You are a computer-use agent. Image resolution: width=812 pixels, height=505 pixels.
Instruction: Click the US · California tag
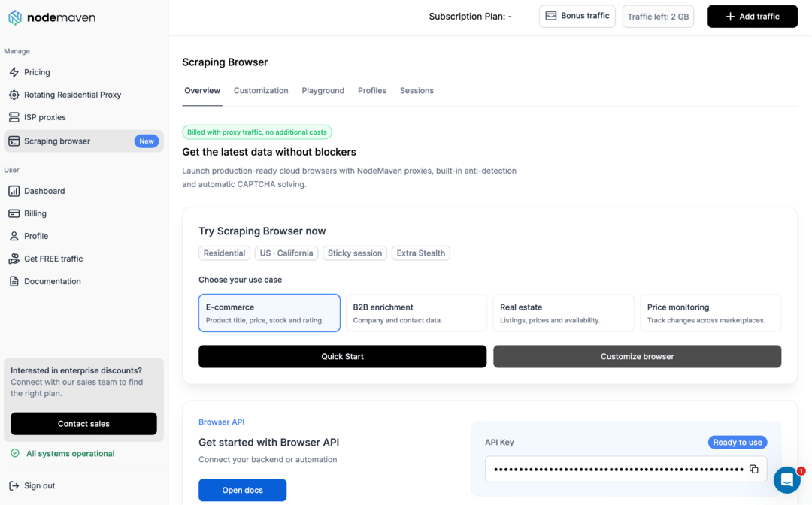pyautogui.click(x=286, y=253)
